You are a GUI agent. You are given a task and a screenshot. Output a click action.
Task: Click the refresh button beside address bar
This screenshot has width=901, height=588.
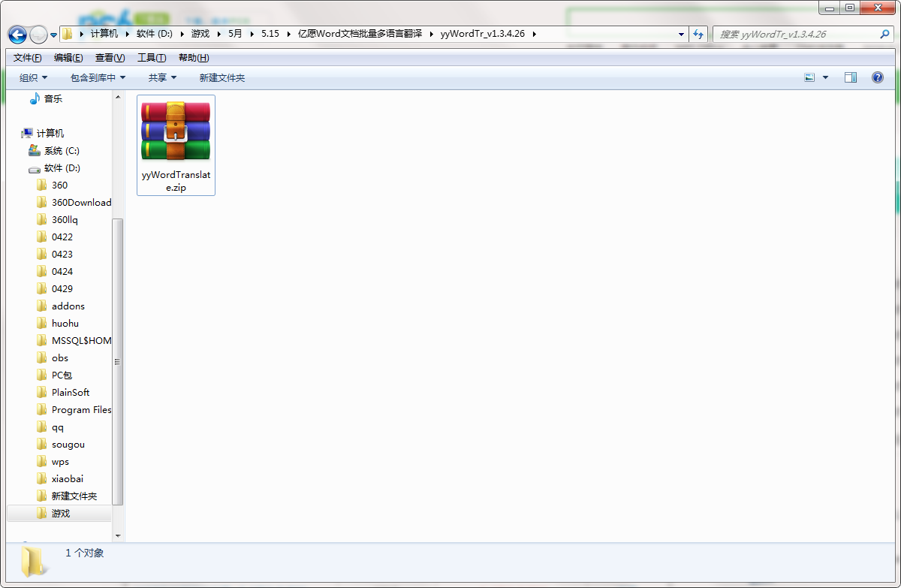coord(699,35)
